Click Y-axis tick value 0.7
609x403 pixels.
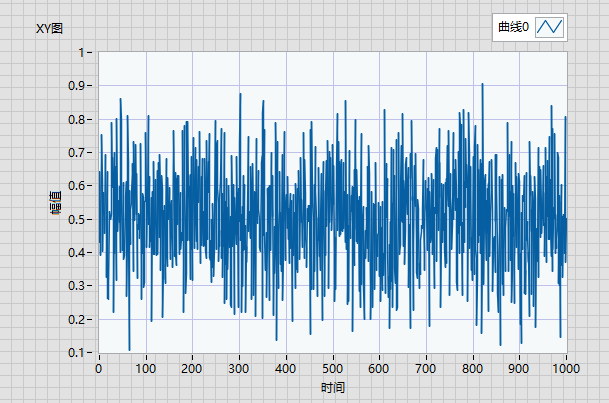[77, 153]
